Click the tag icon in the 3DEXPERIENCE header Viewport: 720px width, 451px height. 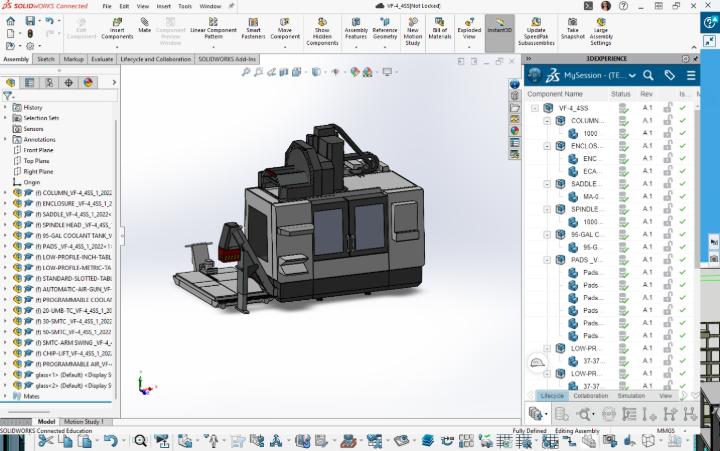coord(670,75)
